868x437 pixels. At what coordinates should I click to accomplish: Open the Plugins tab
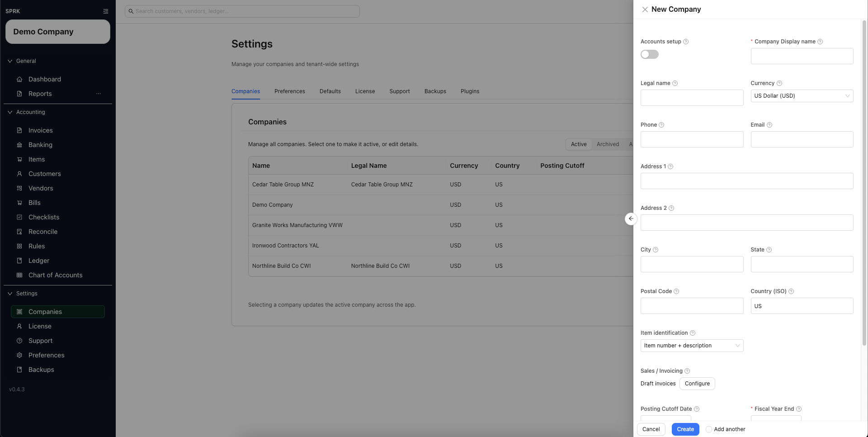pyautogui.click(x=470, y=91)
